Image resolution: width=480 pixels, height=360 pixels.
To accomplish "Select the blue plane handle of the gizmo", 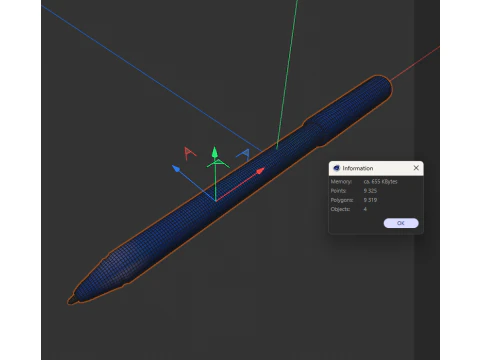I will (243, 155).
